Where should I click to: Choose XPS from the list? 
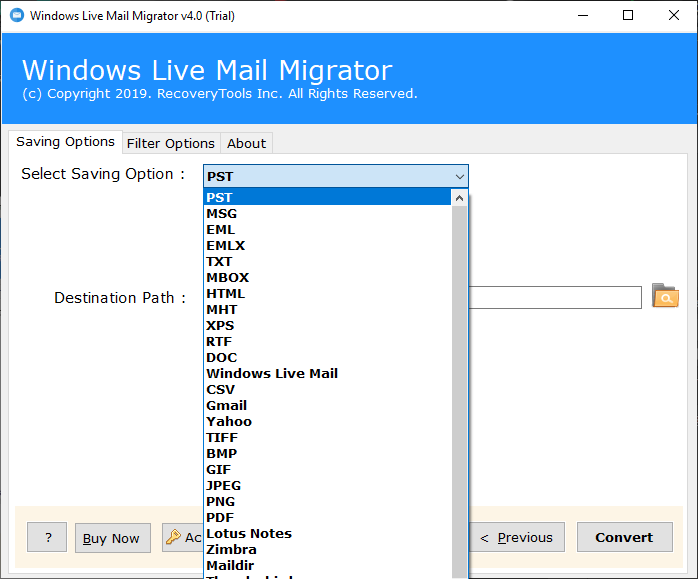click(x=327, y=326)
